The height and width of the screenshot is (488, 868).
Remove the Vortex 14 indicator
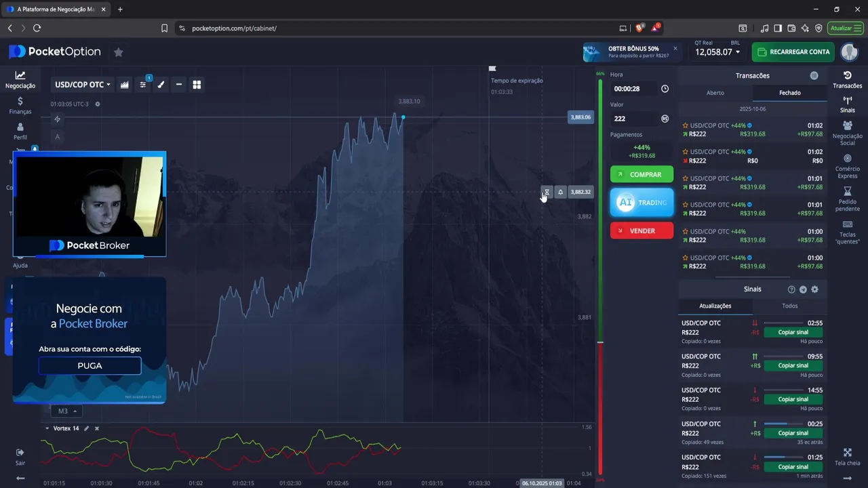(96, 428)
